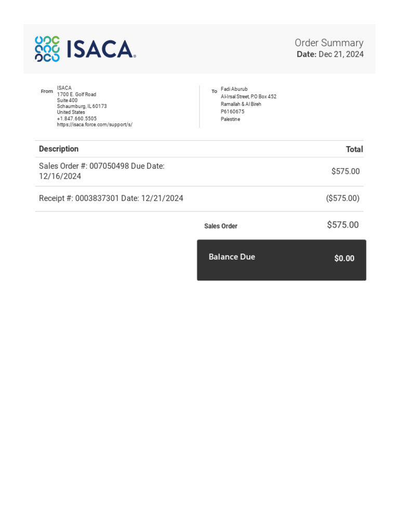Click the ISACA logo icon
399x532 pixels.
click(47, 49)
